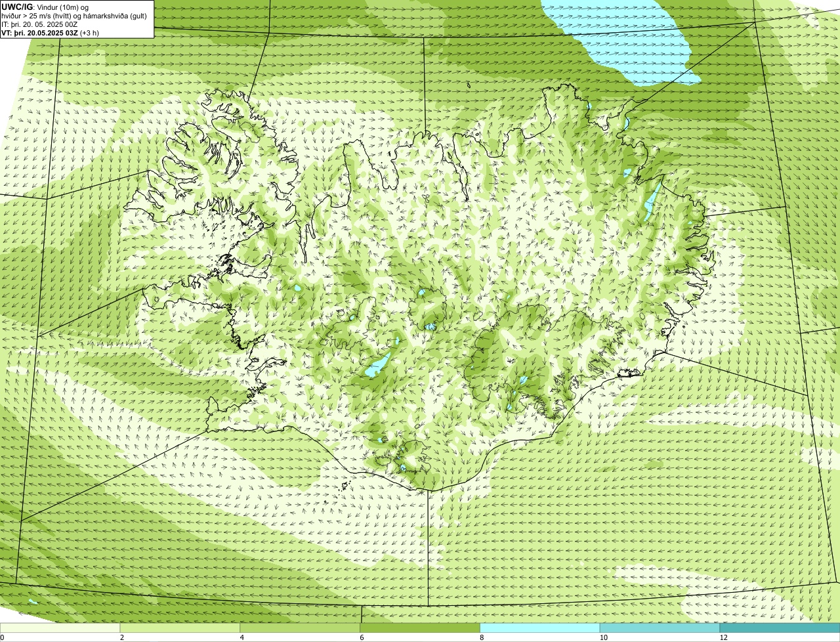Click the colorbar tick label '4'
This screenshot has height=642, width=840.
tap(242, 637)
